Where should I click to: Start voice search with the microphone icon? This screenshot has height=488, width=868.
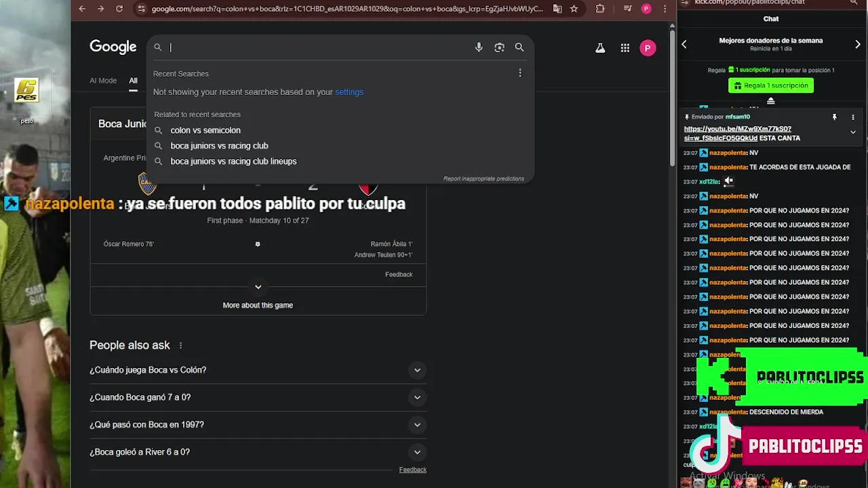click(x=479, y=47)
